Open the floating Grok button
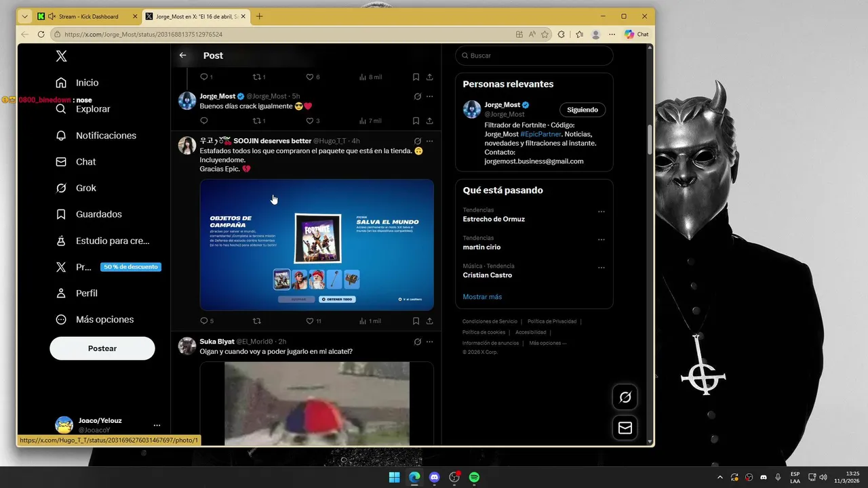The width and height of the screenshot is (868, 488). pos(625,397)
